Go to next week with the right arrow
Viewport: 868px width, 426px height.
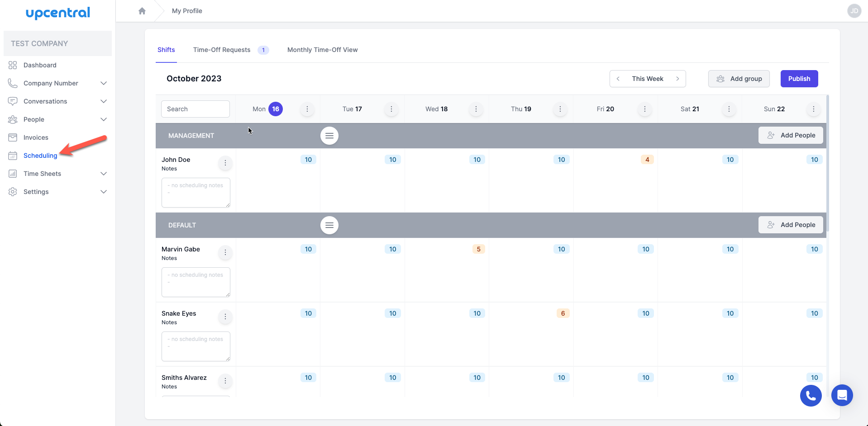(x=677, y=78)
